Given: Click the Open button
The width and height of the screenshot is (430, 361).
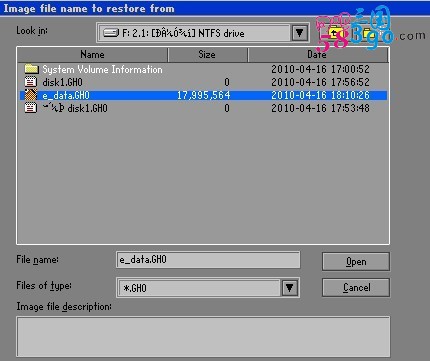Looking at the screenshot, I should click(356, 262).
